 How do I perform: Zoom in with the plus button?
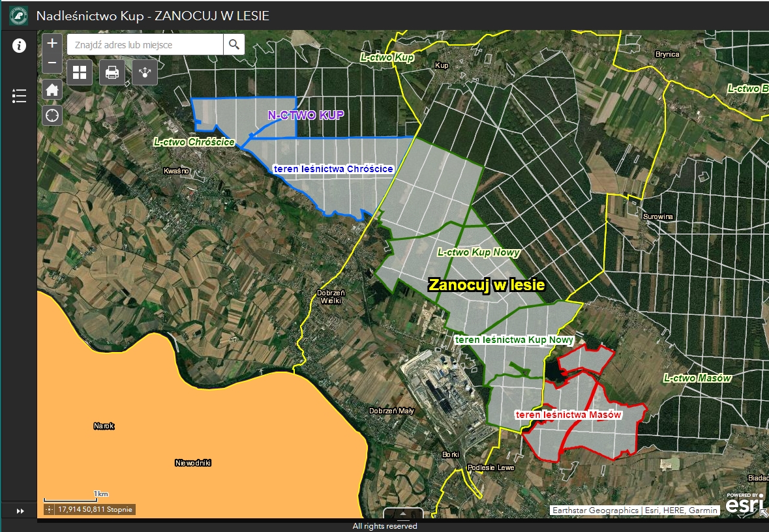click(x=52, y=44)
